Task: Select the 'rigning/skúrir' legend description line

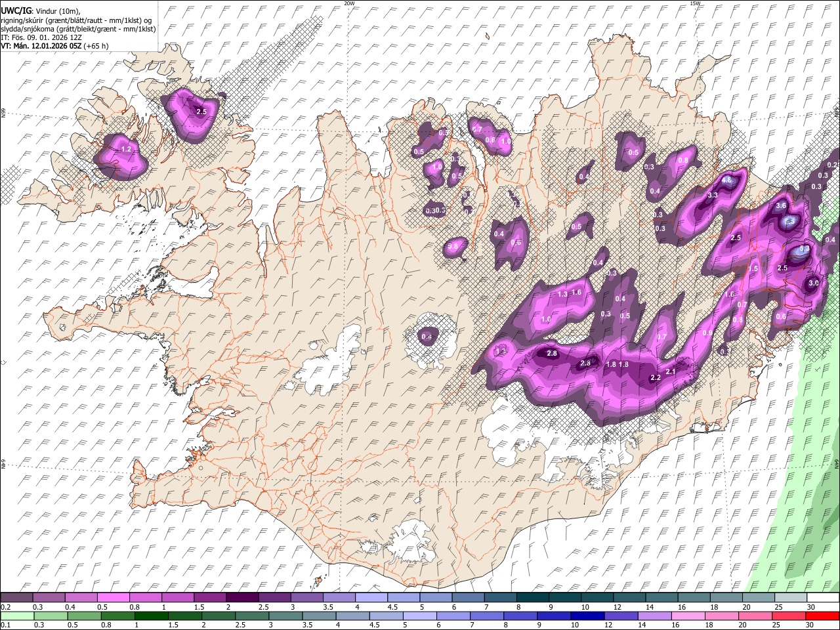Action: pos(75,20)
